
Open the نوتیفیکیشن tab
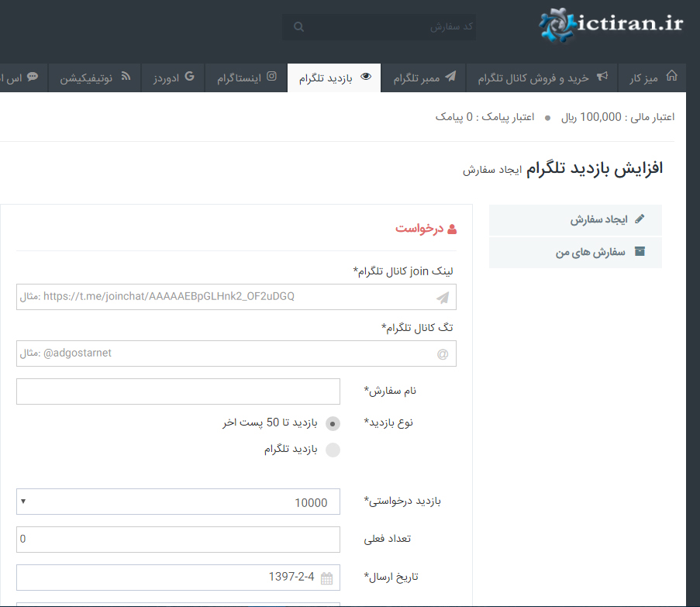coord(95,78)
